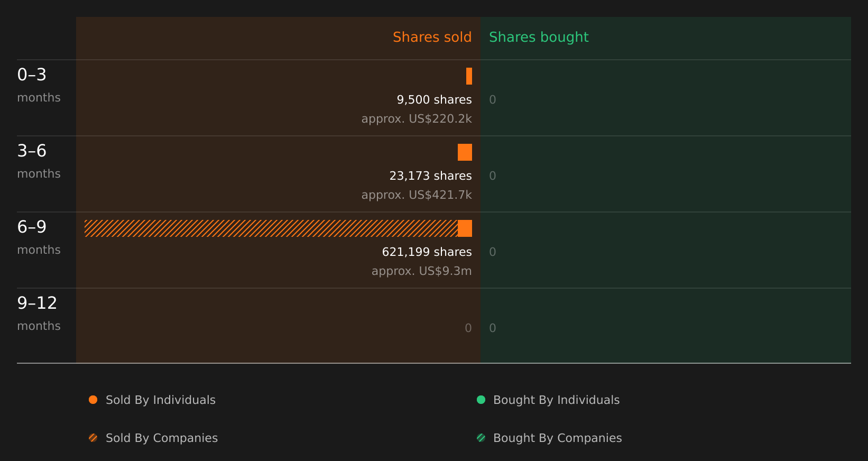Click the 6–9 months row label

coord(39,237)
